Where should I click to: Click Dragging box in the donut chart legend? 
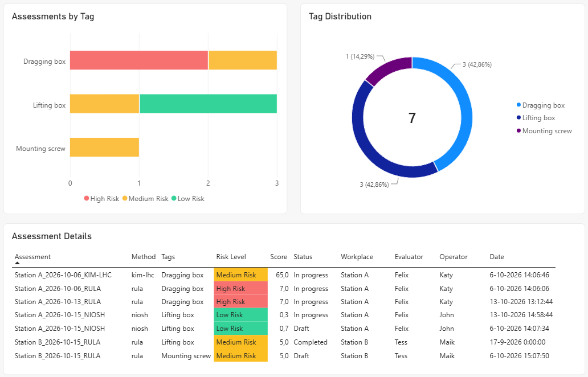click(x=540, y=105)
